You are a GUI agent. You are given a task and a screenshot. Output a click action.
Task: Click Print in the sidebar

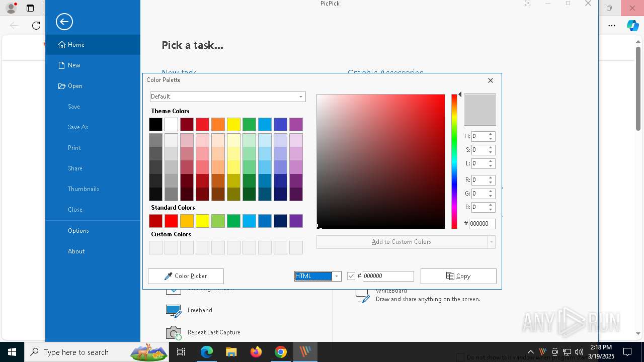tap(93, 148)
